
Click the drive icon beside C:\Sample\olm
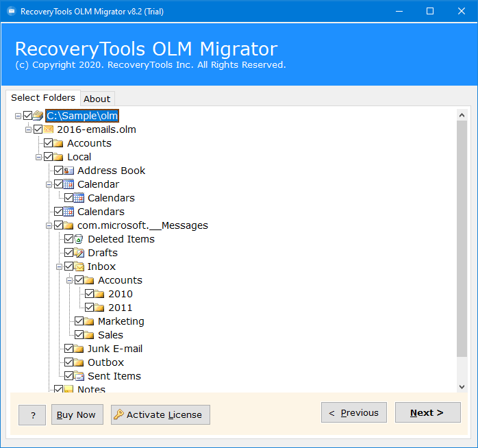(x=38, y=116)
